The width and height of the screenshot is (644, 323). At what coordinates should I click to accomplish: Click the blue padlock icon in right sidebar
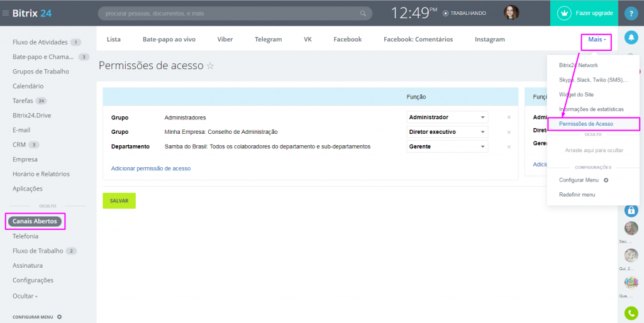[x=631, y=210]
